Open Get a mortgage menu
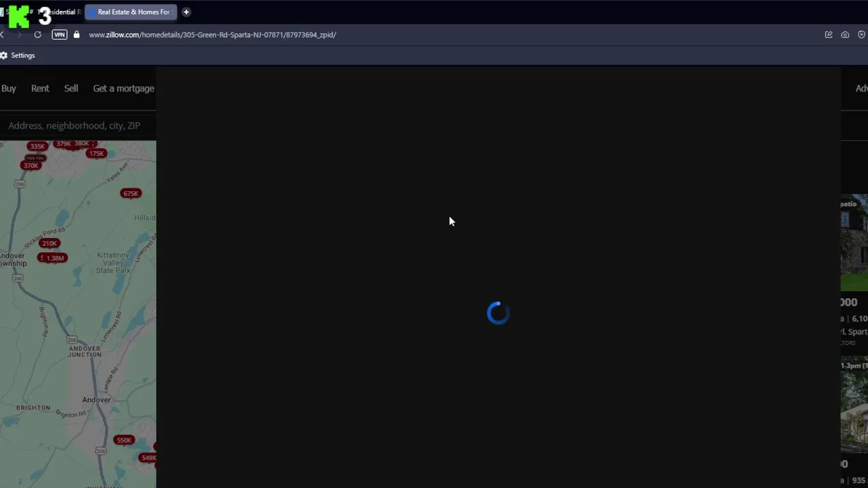 pos(123,88)
